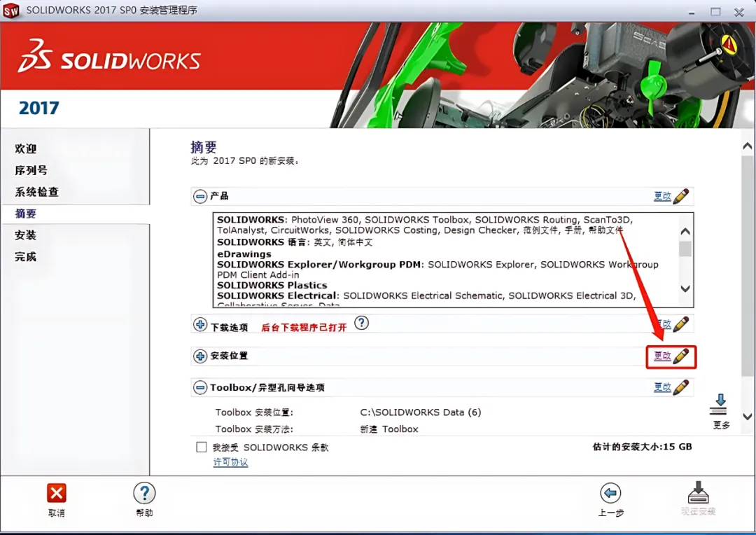The image size is (756, 535).
Task: Click the red X 取消 icon
Action: click(57, 493)
